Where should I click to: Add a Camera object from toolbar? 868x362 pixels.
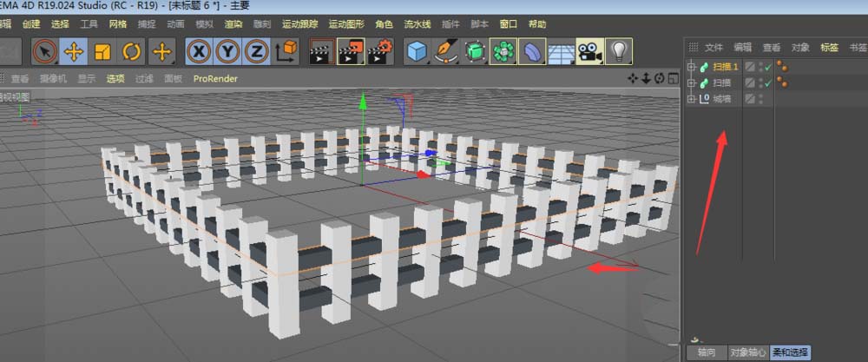(589, 52)
